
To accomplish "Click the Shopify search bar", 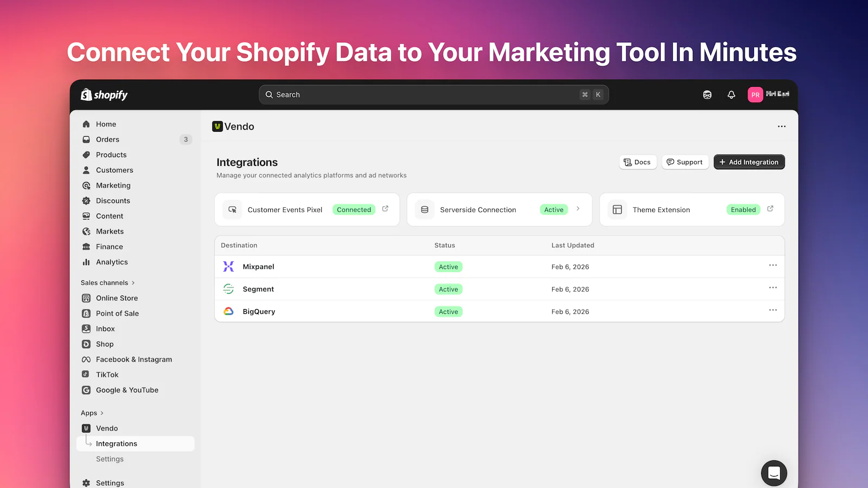I will coord(433,94).
